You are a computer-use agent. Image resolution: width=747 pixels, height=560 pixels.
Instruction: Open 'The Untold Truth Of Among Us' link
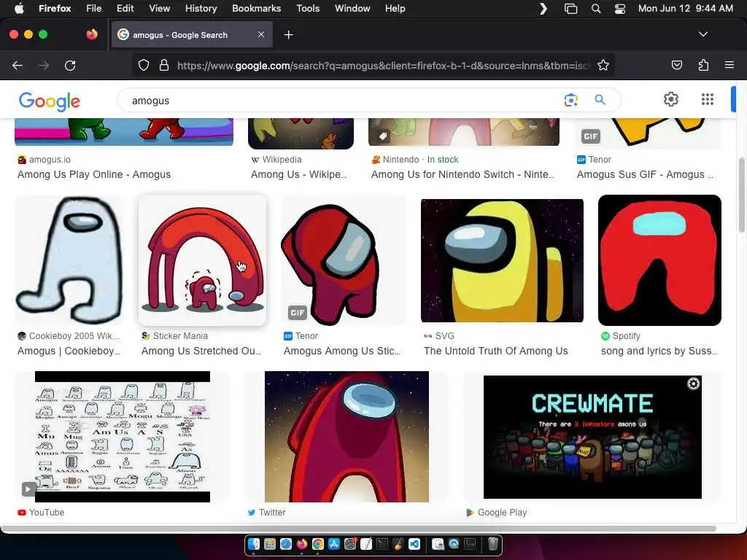pos(495,351)
